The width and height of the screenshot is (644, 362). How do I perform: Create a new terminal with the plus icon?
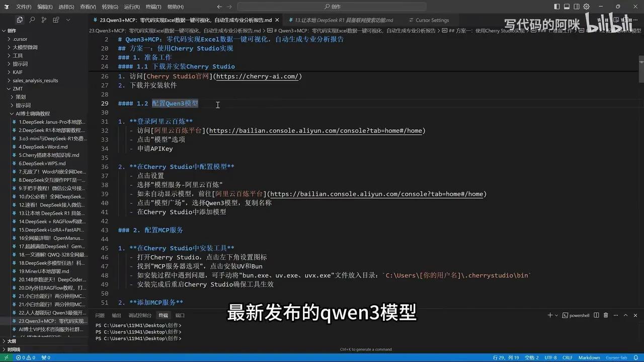[550, 315]
